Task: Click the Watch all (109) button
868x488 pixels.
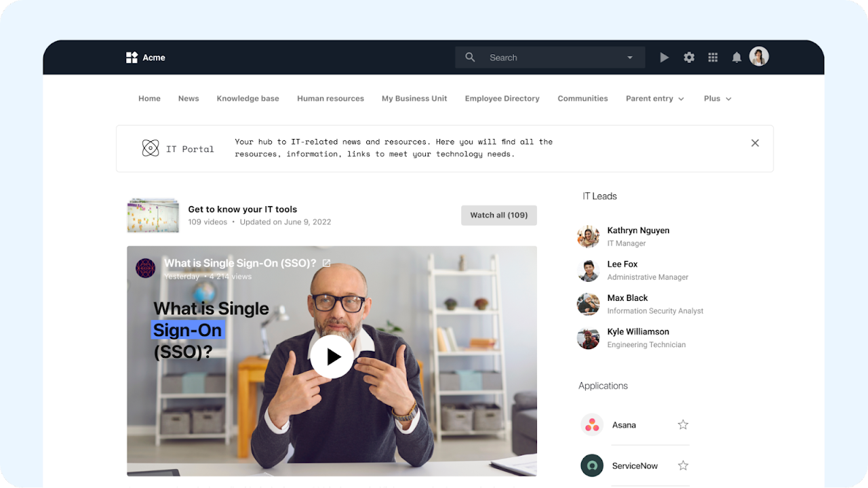Action: coord(499,215)
